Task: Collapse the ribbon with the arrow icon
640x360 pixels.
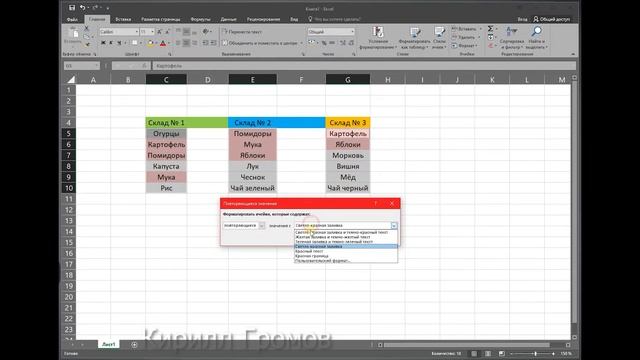Action: pos(573,54)
